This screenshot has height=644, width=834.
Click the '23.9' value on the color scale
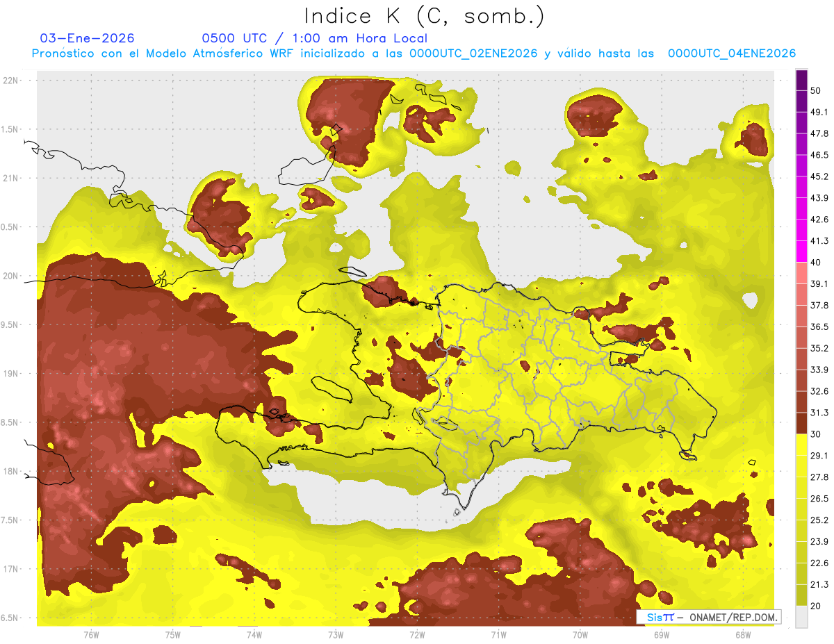(819, 542)
